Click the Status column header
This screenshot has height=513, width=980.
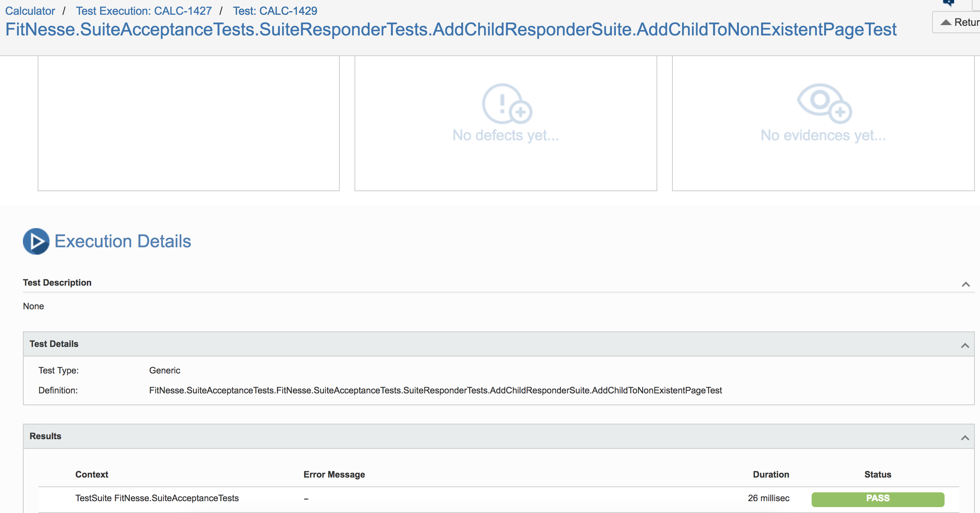(878, 474)
